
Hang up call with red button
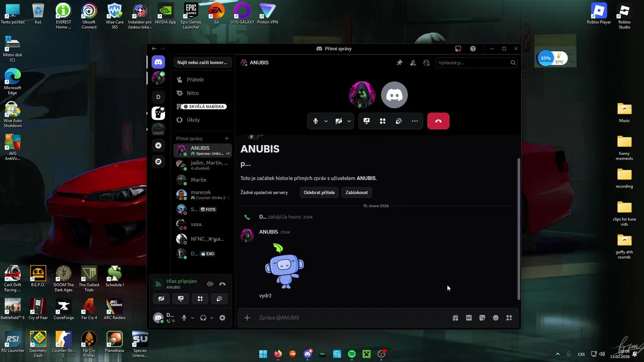pyautogui.click(x=438, y=121)
